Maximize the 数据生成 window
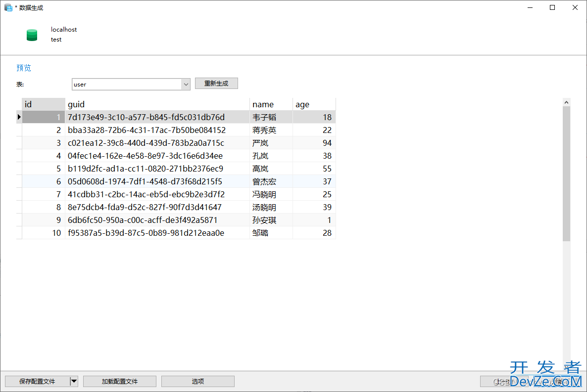 pyautogui.click(x=552, y=7)
